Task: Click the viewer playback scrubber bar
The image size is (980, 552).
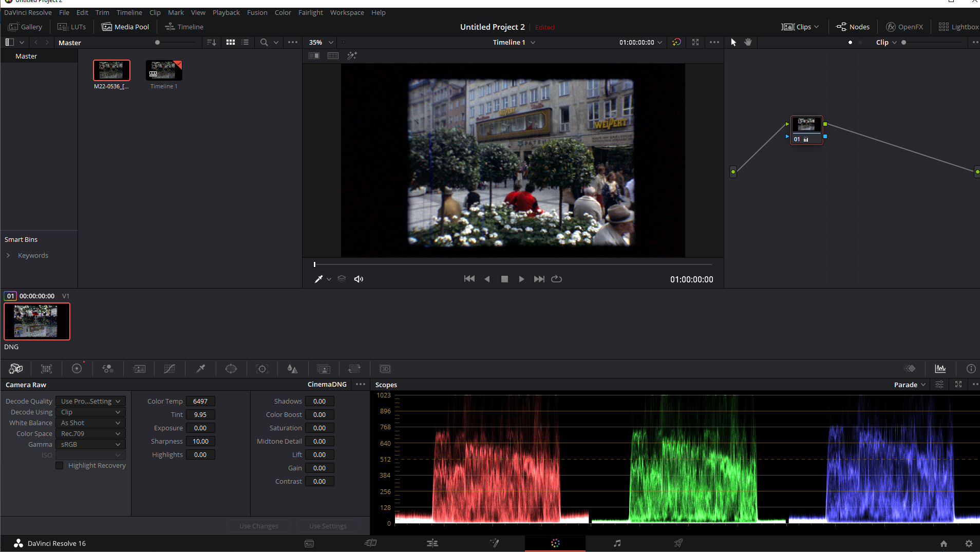Action: pyautogui.click(x=513, y=264)
